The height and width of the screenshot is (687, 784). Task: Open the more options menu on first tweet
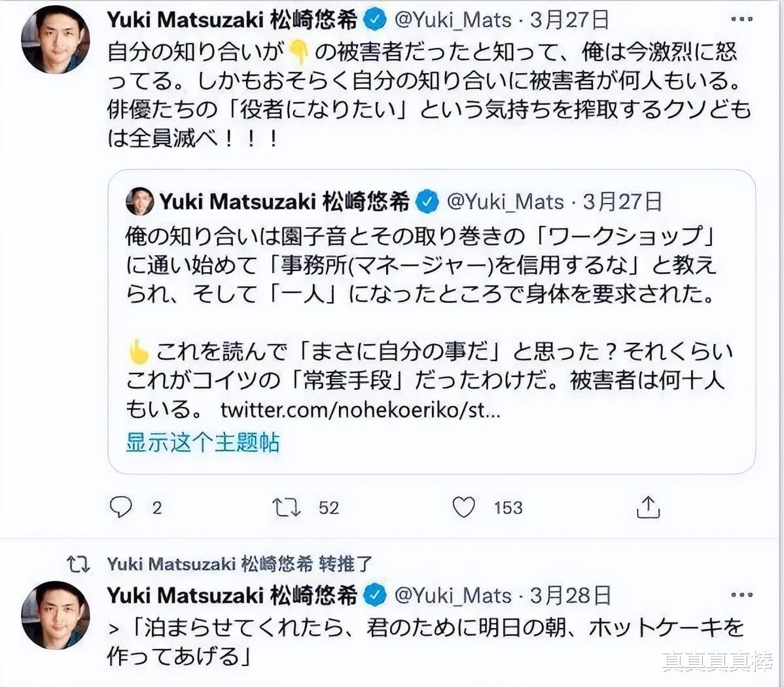(741, 19)
